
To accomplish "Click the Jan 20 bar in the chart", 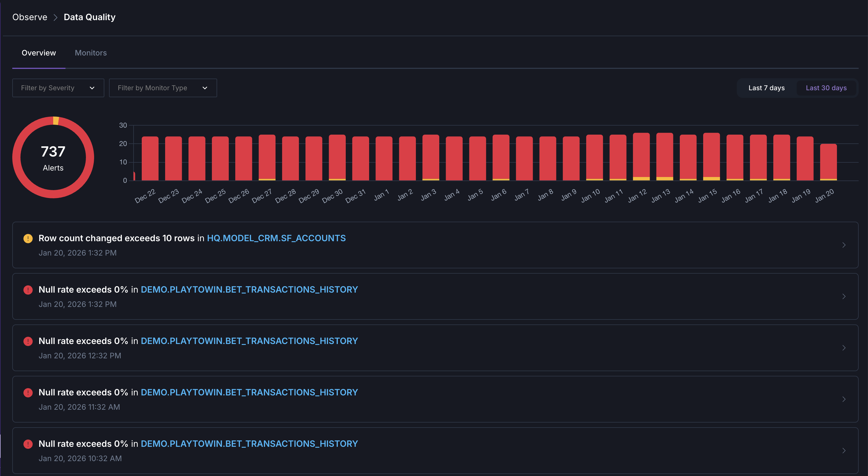I will 828,161.
